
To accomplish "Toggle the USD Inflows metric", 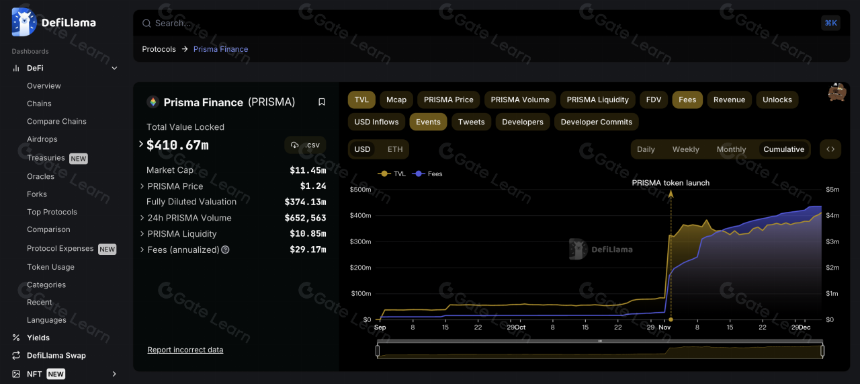I will coord(376,122).
